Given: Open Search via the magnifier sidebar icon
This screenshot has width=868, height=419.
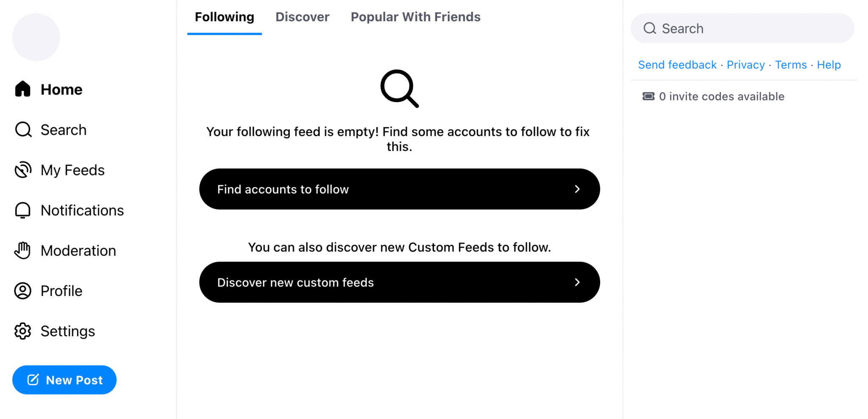Looking at the screenshot, I should point(22,129).
